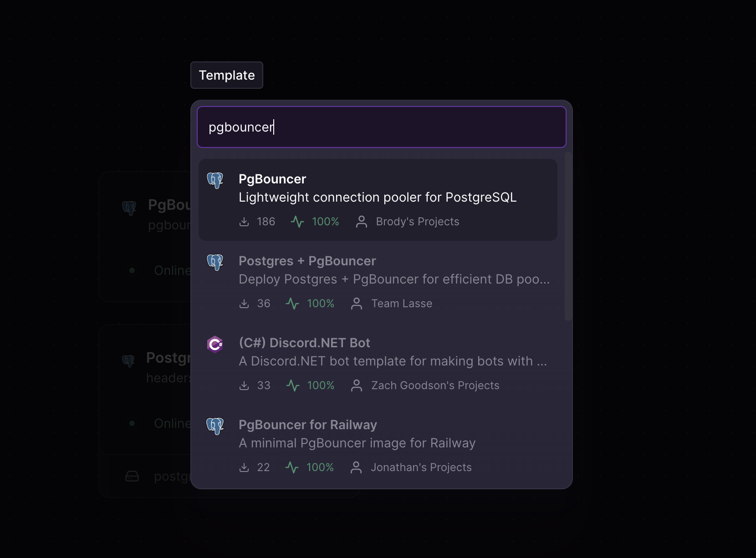This screenshot has width=756, height=558.
Task: Click the volume disk icon beside postgres
Action: 132,477
